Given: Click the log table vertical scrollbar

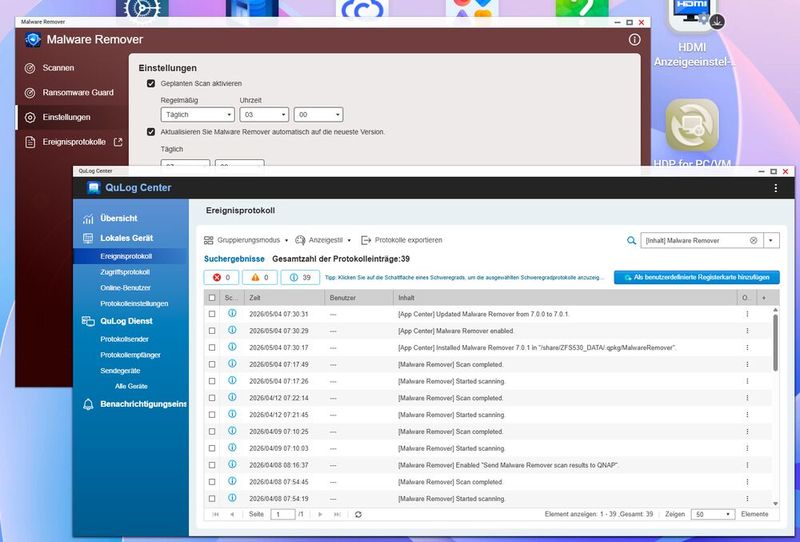Looking at the screenshot, I should point(776,342).
